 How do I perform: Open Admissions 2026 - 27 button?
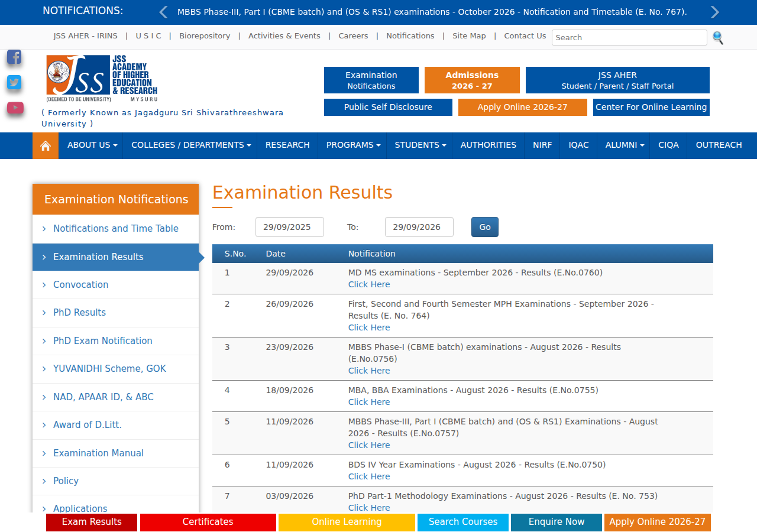pos(472,80)
